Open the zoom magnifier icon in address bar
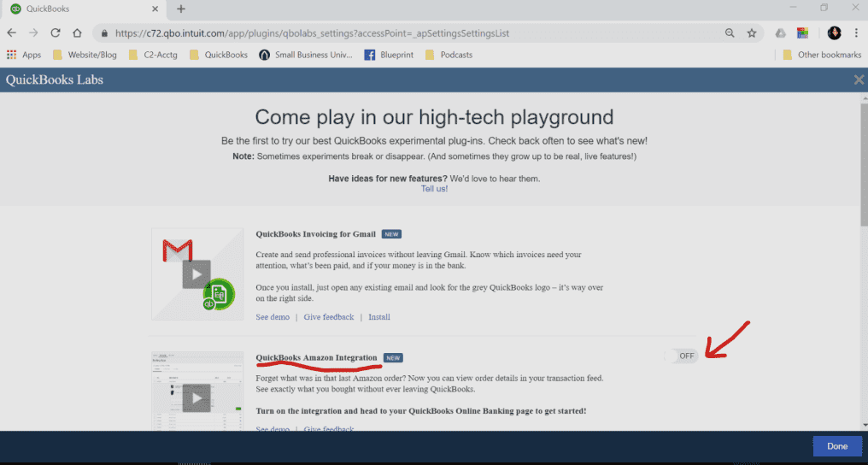 point(730,33)
